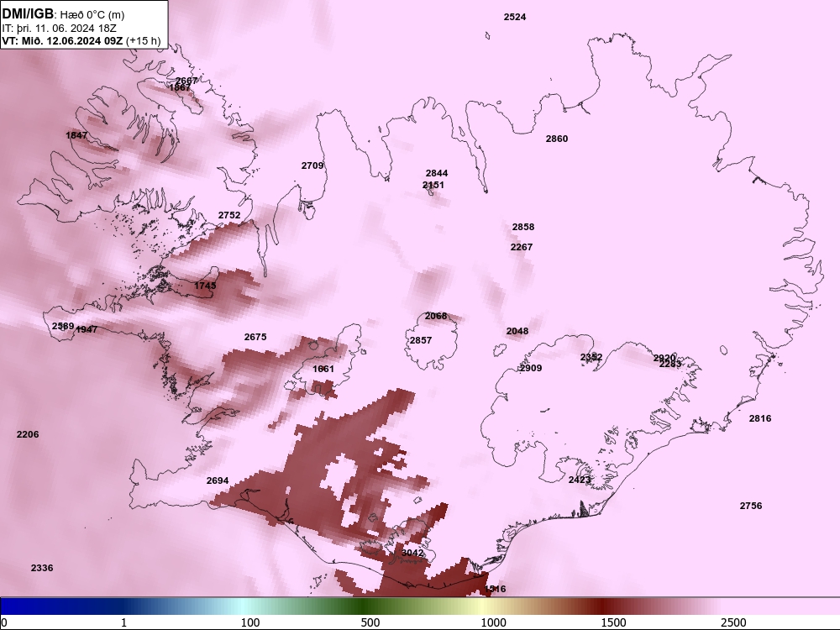
Task: Click the 1745 value in the dark area
Action: pos(205,286)
